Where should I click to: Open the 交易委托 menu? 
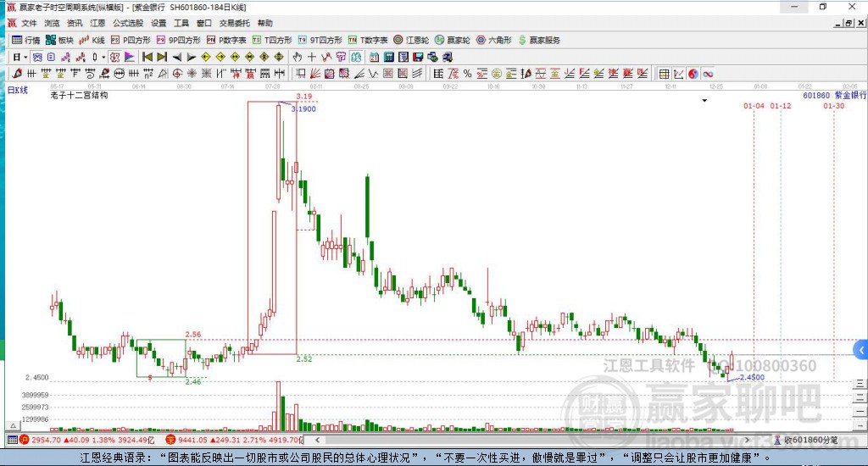(234, 23)
